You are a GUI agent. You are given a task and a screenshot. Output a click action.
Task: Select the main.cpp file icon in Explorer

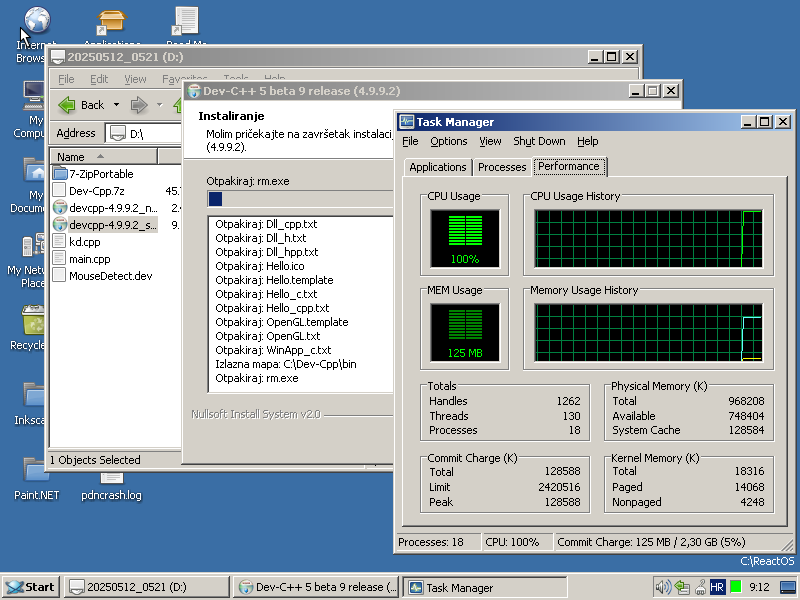pyautogui.click(x=60, y=259)
